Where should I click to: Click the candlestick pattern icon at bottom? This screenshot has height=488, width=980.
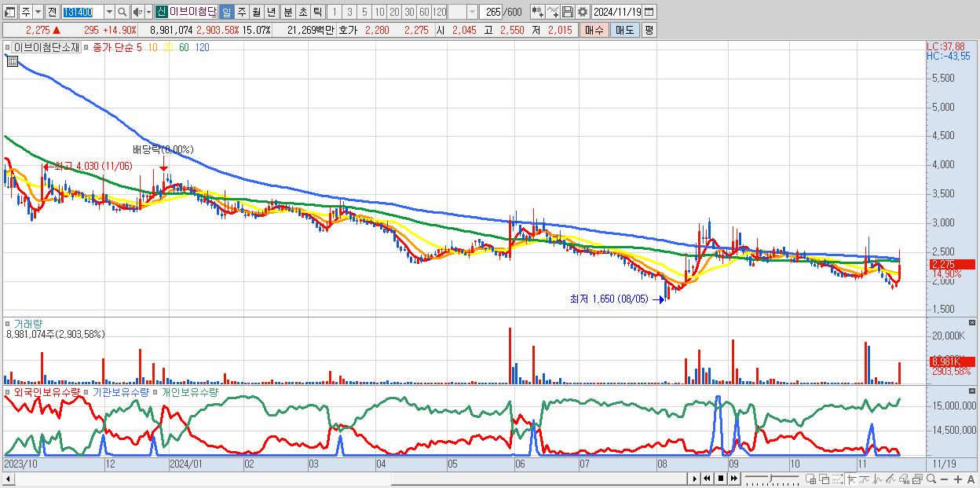pyautogui.click(x=878, y=479)
